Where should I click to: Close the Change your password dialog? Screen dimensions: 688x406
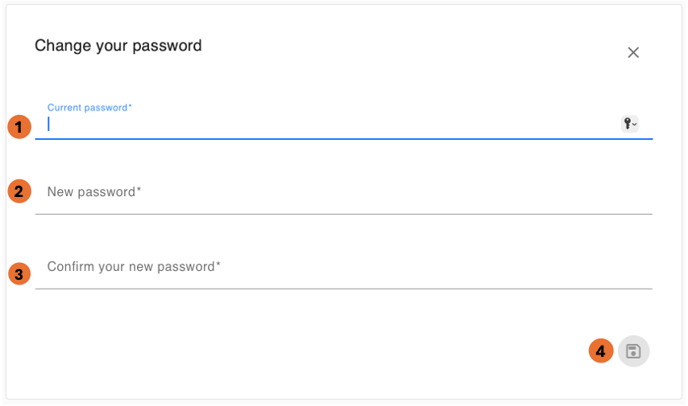click(633, 53)
